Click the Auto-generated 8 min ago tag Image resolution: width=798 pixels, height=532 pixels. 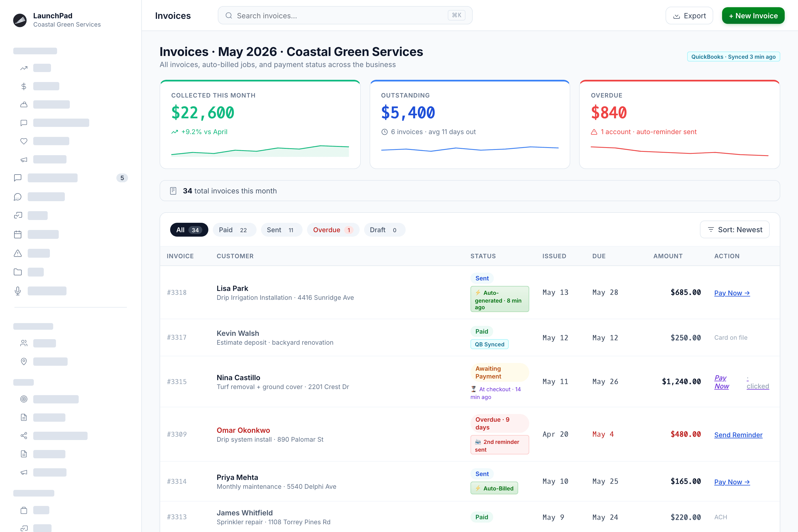point(499,299)
